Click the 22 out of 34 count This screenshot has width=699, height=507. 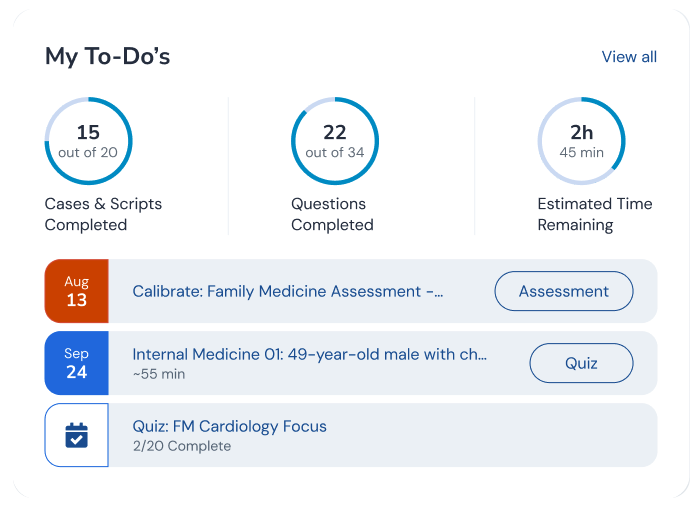pyautogui.click(x=334, y=141)
